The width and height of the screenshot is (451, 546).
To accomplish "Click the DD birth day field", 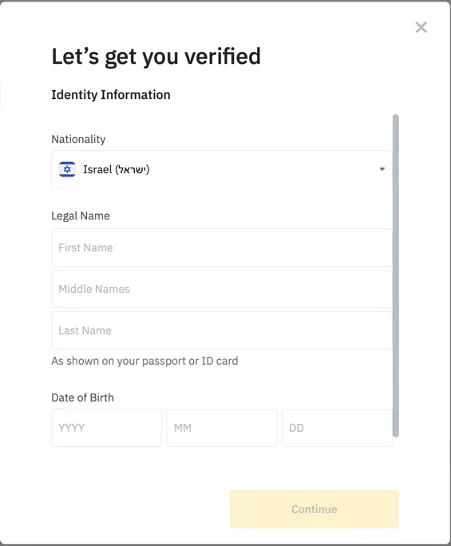I will click(337, 428).
